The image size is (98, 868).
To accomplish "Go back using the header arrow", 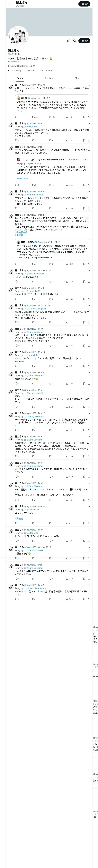I will point(9,4).
